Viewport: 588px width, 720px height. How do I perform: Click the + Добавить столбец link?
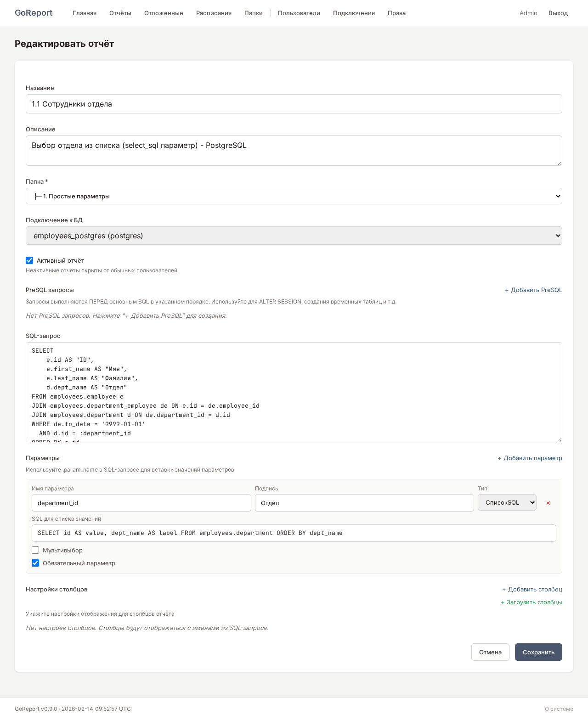532,589
